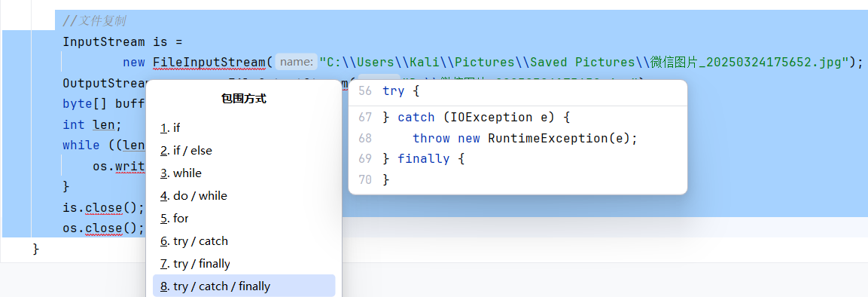
Task: Click the //文件复制 comment line
Action: pyautogui.click(x=94, y=21)
